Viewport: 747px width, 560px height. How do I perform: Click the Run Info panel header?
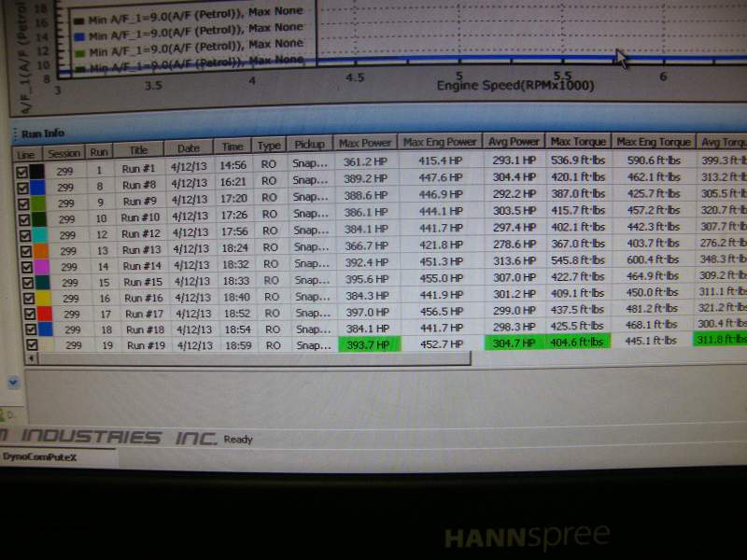click(x=43, y=133)
